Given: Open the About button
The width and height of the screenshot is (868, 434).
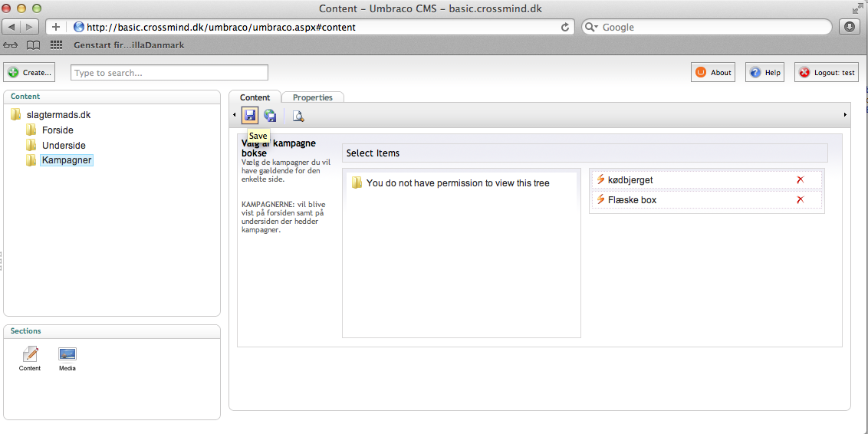Looking at the screenshot, I should (x=713, y=73).
